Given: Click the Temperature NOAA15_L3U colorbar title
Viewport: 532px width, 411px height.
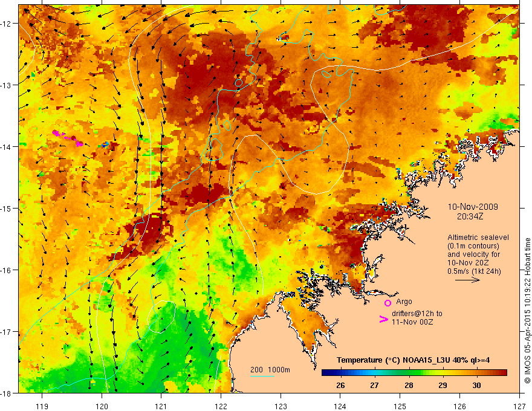Looking at the screenshot, I should coord(413,360).
